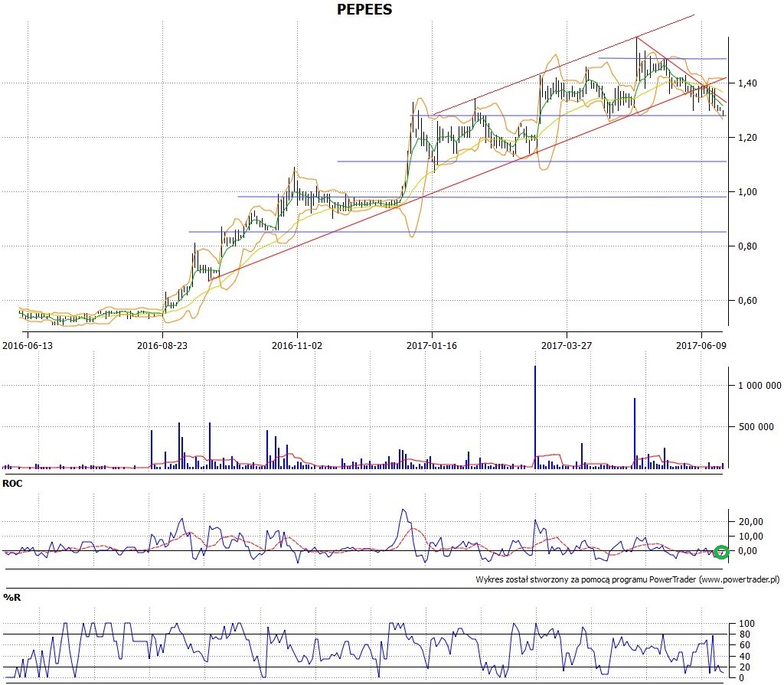784x685 pixels.
Task: Click the 1,20 price axis label
Action: click(747, 138)
